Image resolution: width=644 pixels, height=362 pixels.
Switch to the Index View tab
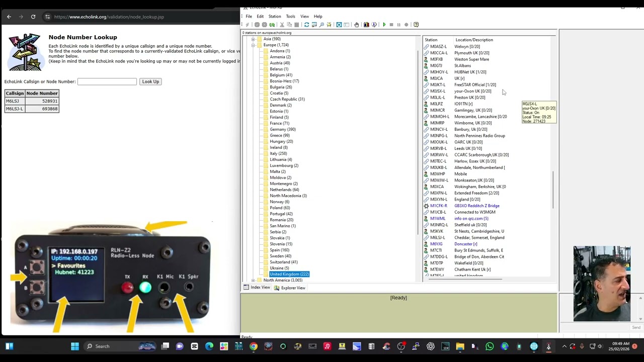coord(257,288)
